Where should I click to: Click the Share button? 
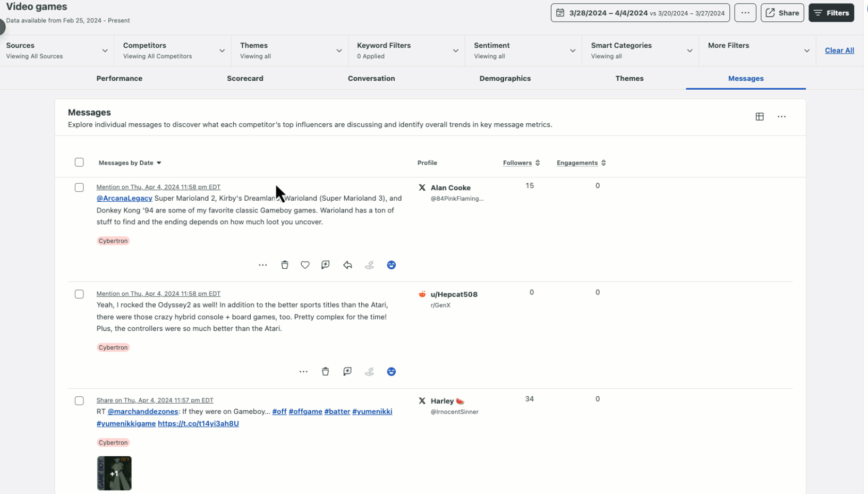coord(782,13)
